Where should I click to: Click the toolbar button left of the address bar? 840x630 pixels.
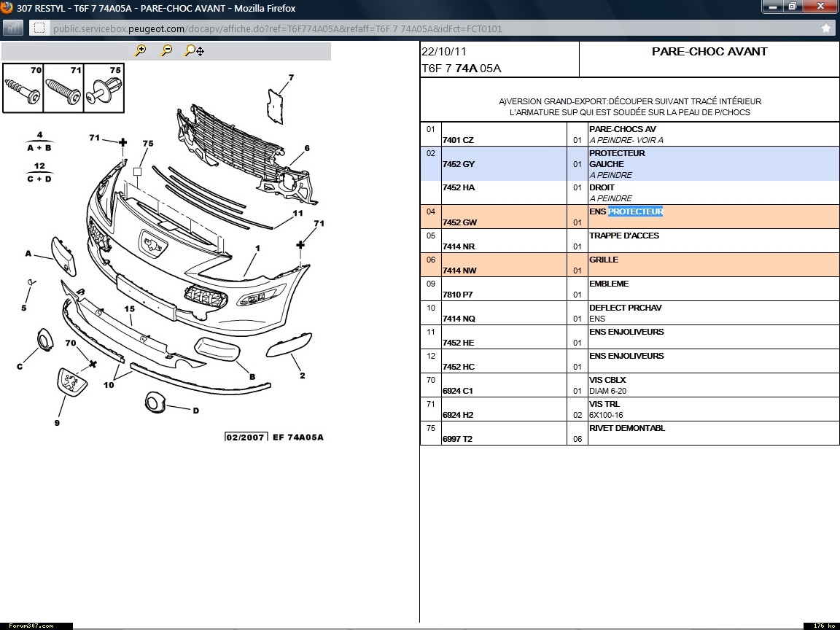pyautogui.click(x=13, y=28)
